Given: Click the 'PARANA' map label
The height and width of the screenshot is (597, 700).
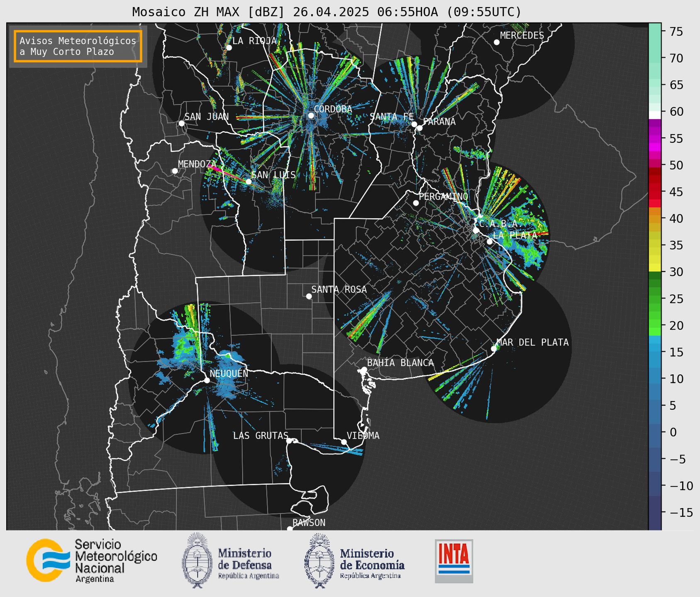Looking at the screenshot, I should [439, 122].
